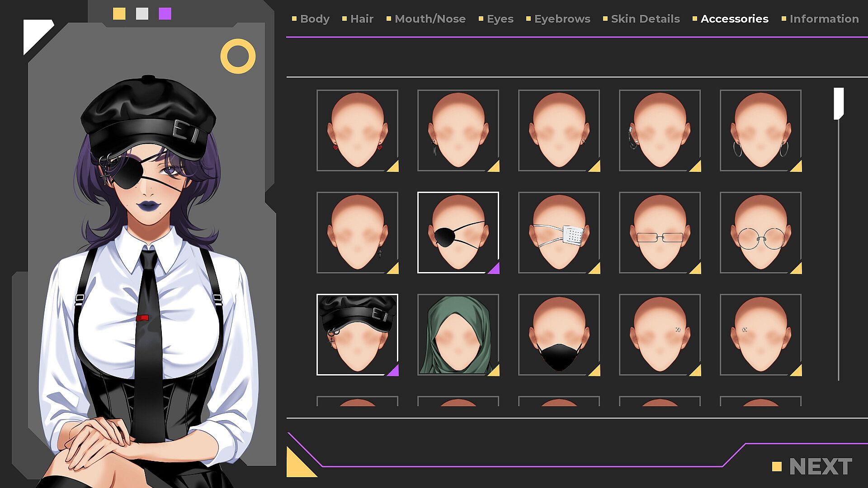Select the large hoop earrings accessory
This screenshot has height=488, width=868.
760,130
